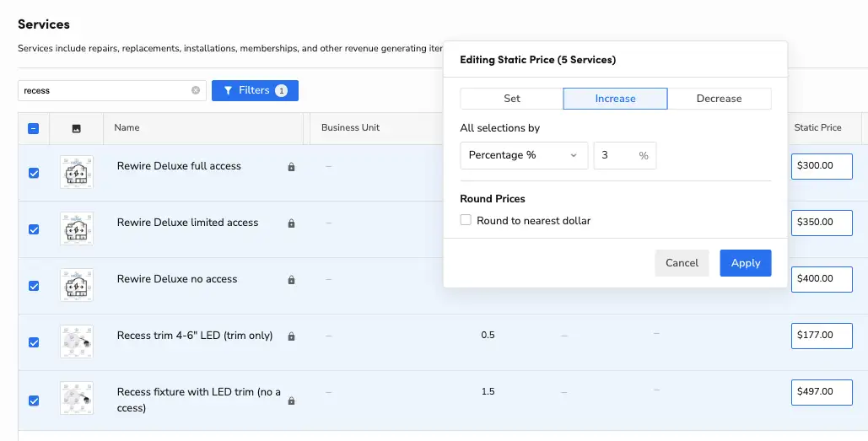The image size is (868, 441).
Task: Enable Round to nearest dollar checkbox
Action: pos(466,221)
